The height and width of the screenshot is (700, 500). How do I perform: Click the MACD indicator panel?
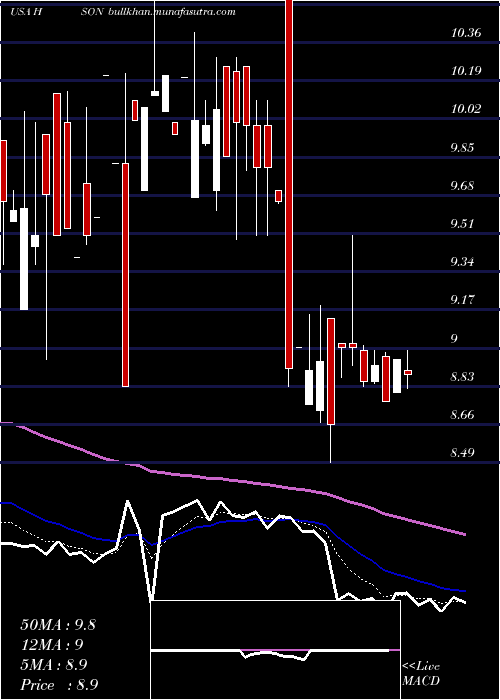click(275, 650)
